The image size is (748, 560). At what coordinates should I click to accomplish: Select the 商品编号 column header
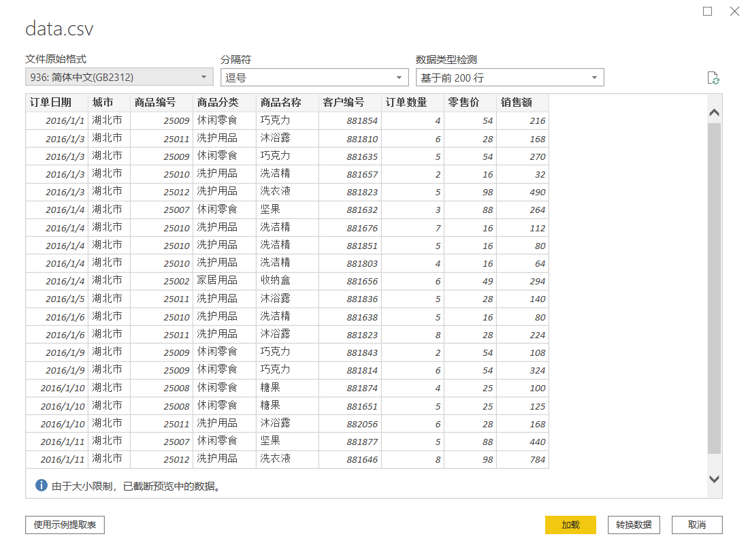pyautogui.click(x=162, y=103)
